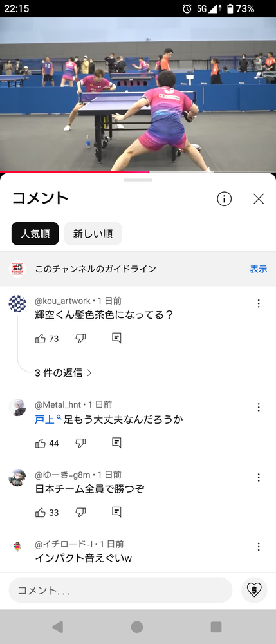The width and height of the screenshot is (276, 644).
Task: Dislike the @kou_artwork comment
Action: (x=81, y=339)
